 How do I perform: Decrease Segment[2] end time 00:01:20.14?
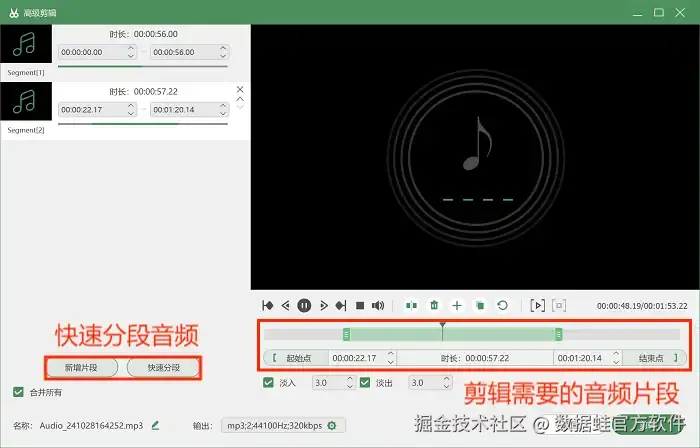coord(223,113)
